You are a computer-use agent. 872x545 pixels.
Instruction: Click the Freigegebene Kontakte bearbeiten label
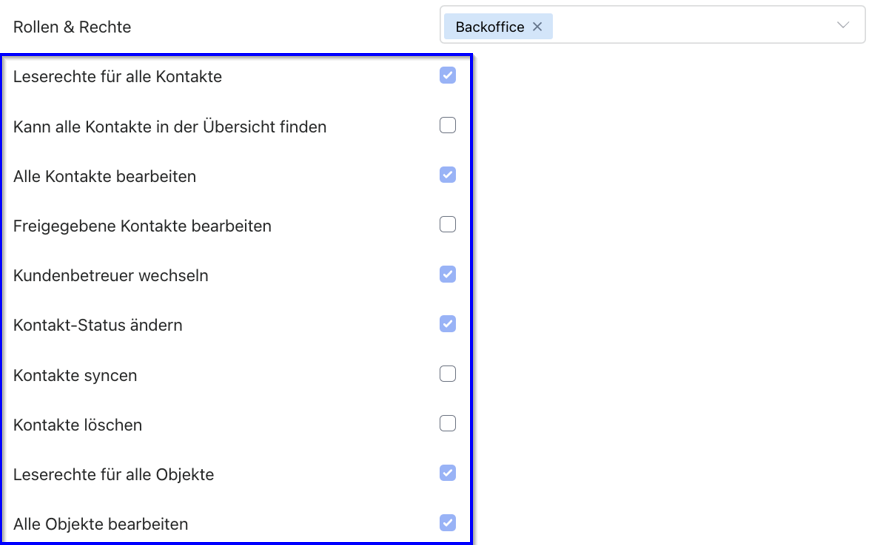(x=142, y=226)
